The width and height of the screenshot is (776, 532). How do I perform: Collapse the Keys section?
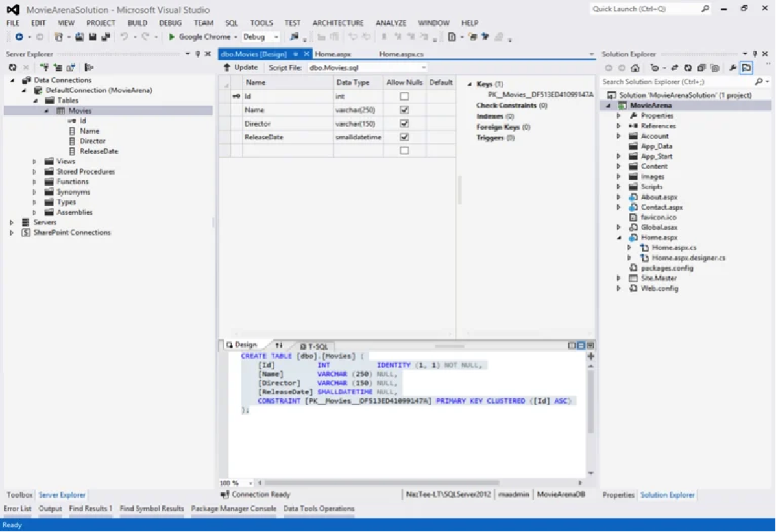470,84
